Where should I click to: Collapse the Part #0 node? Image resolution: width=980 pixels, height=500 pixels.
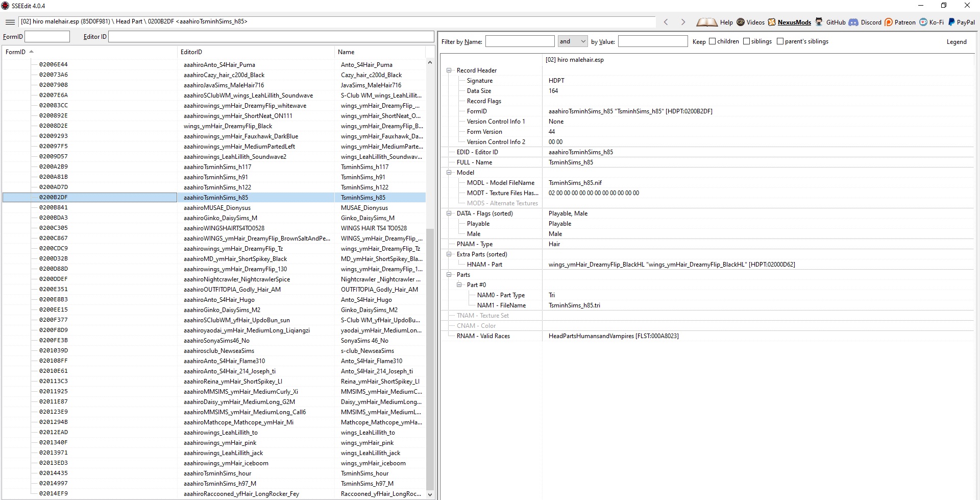tap(459, 285)
